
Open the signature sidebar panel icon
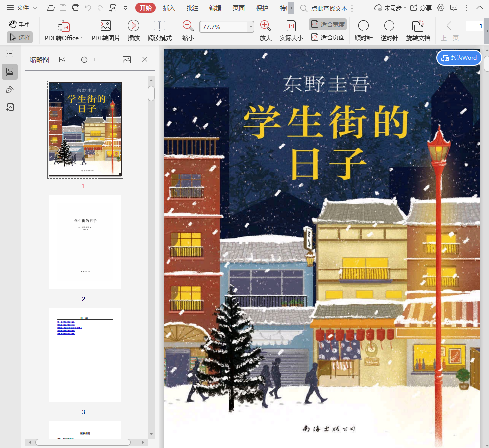pos(10,107)
